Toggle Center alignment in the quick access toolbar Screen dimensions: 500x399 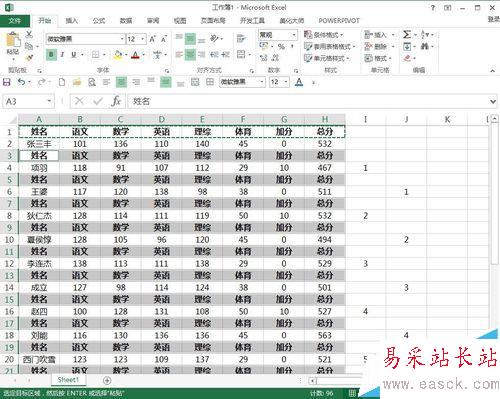(x=121, y=82)
